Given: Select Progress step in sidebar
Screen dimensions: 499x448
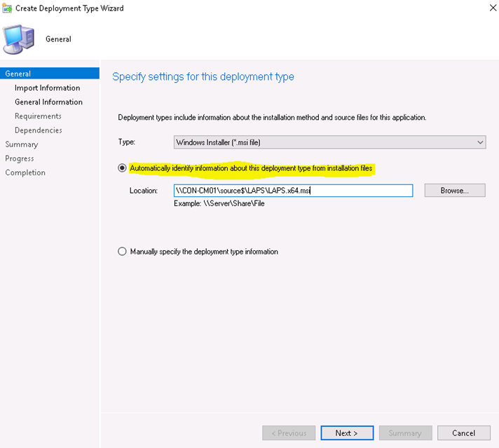Looking at the screenshot, I should [x=20, y=158].
